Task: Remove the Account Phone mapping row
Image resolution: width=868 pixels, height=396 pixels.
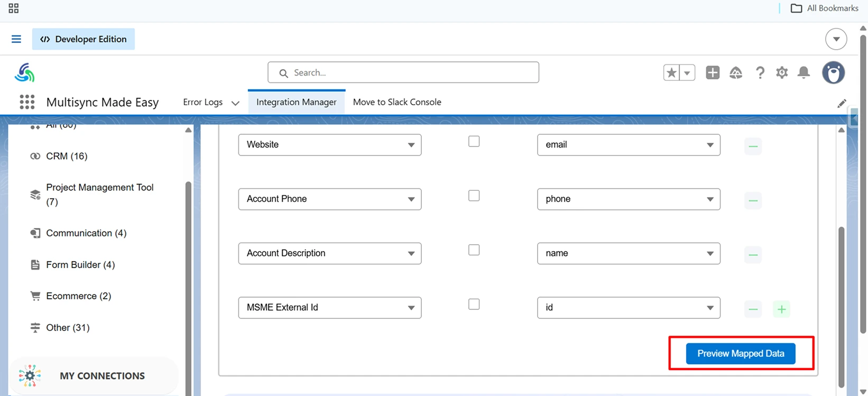Action: (x=753, y=200)
